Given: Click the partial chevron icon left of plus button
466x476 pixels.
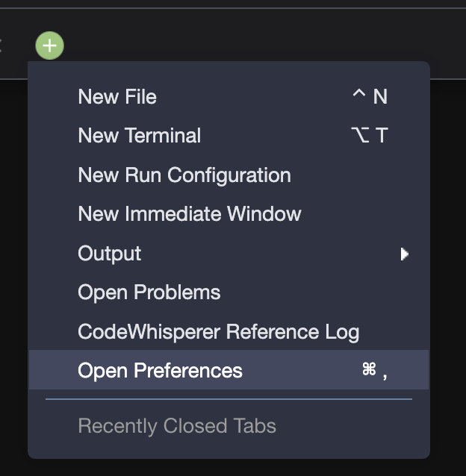Looking at the screenshot, I should [1, 46].
